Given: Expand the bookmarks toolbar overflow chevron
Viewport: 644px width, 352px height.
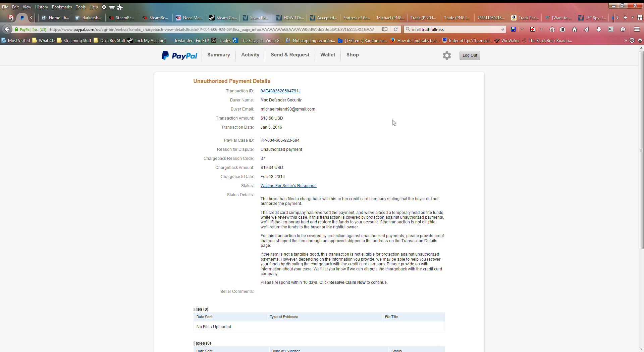Looking at the screenshot, I should click(625, 41).
